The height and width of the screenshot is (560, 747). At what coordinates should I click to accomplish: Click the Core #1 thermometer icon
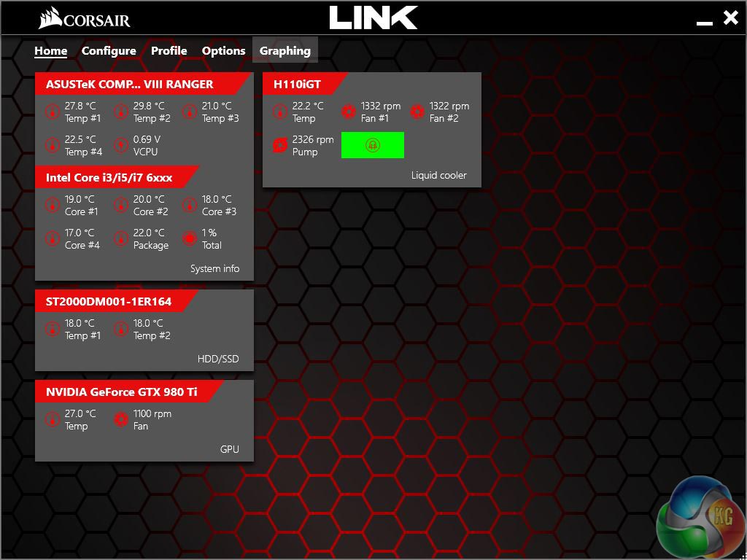(52, 205)
